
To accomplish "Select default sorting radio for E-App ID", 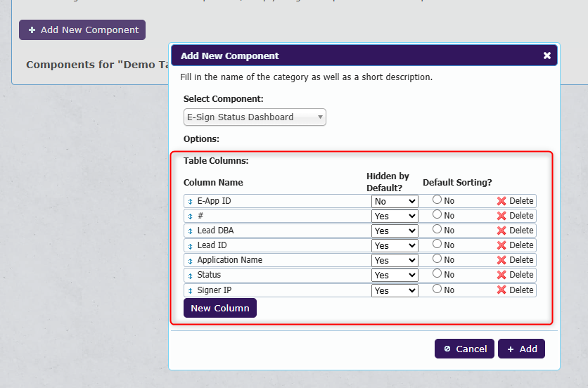I will pyautogui.click(x=437, y=200).
